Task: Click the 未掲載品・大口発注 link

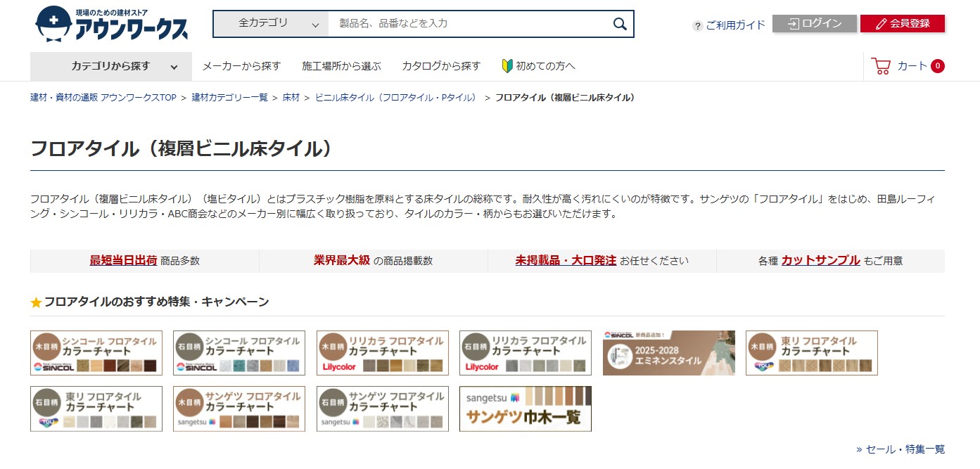Action: 566,260
